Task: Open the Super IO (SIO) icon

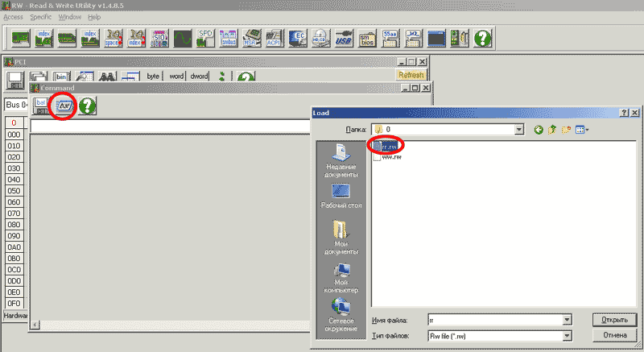Action: coord(159,37)
